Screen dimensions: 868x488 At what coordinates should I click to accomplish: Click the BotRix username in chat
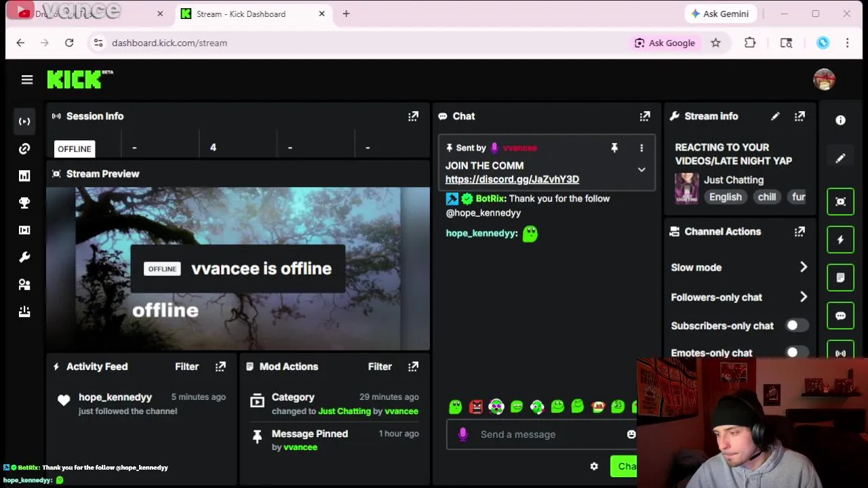[490, 199]
